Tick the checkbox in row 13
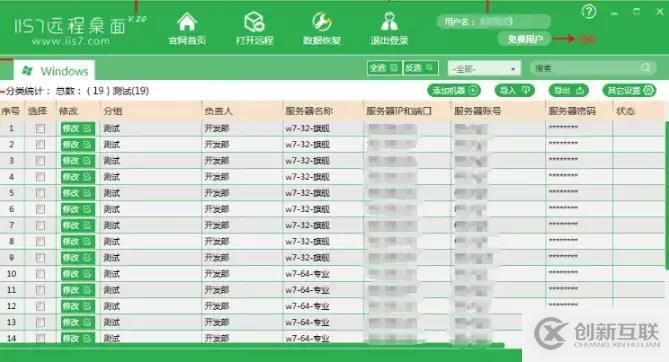 click(x=41, y=322)
